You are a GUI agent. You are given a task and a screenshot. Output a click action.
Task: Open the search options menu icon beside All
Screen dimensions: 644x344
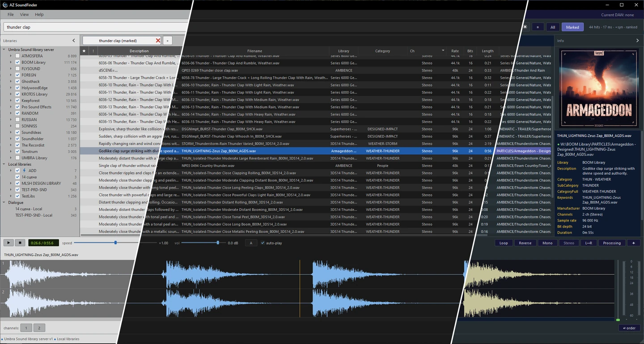(x=538, y=27)
